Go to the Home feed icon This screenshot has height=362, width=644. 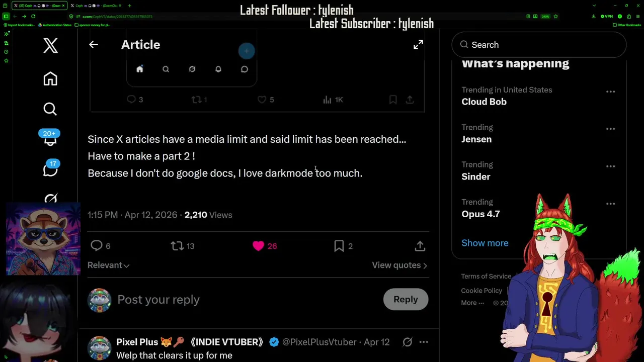(x=50, y=79)
